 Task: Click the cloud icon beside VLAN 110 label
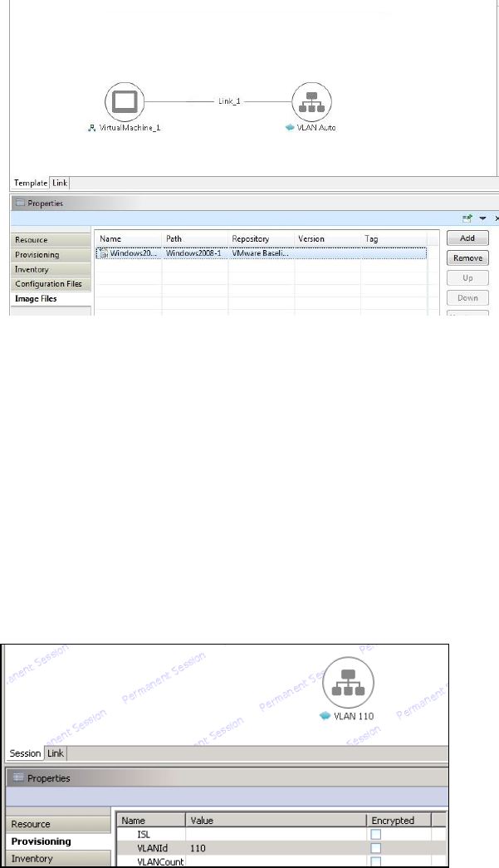point(325,716)
